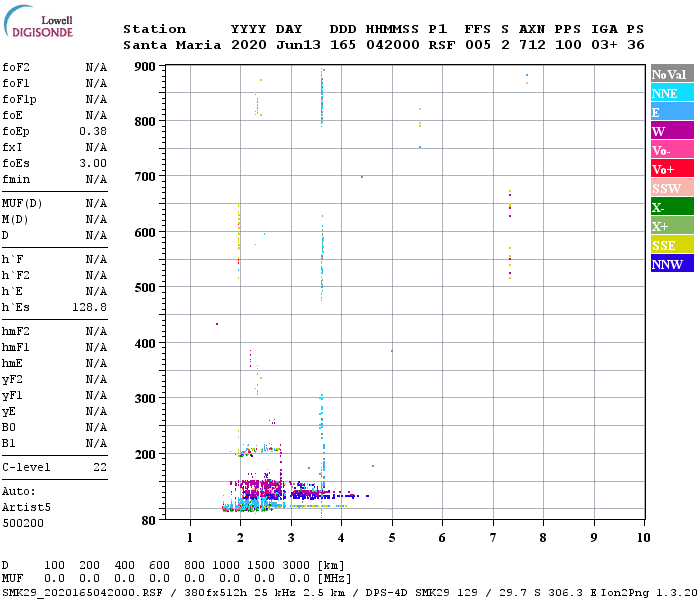Click the 5 MHz frequency axis label
The image size is (700, 600).
pyautogui.click(x=392, y=538)
